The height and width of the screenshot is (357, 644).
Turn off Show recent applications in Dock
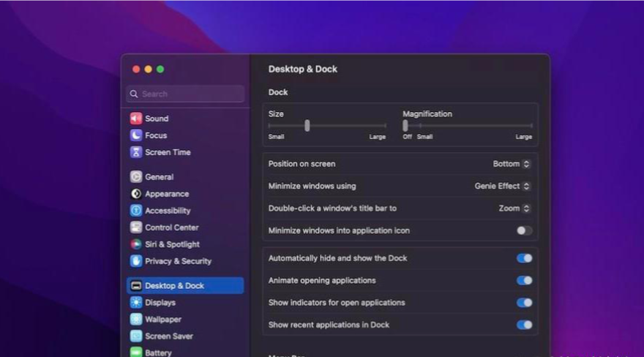click(524, 325)
